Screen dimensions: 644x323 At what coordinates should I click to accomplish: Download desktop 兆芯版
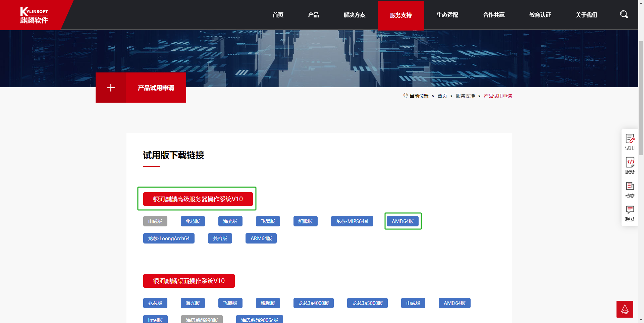(x=155, y=303)
